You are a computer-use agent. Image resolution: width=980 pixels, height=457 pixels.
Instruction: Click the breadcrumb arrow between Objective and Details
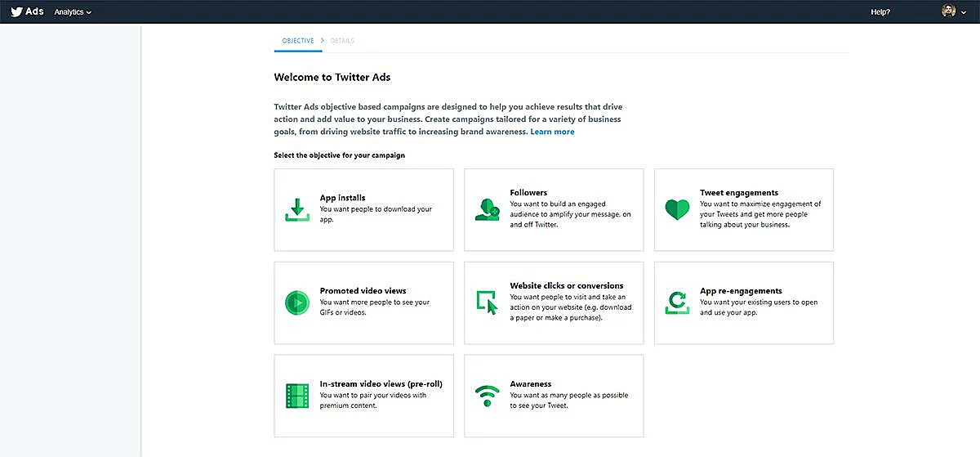click(x=323, y=41)
